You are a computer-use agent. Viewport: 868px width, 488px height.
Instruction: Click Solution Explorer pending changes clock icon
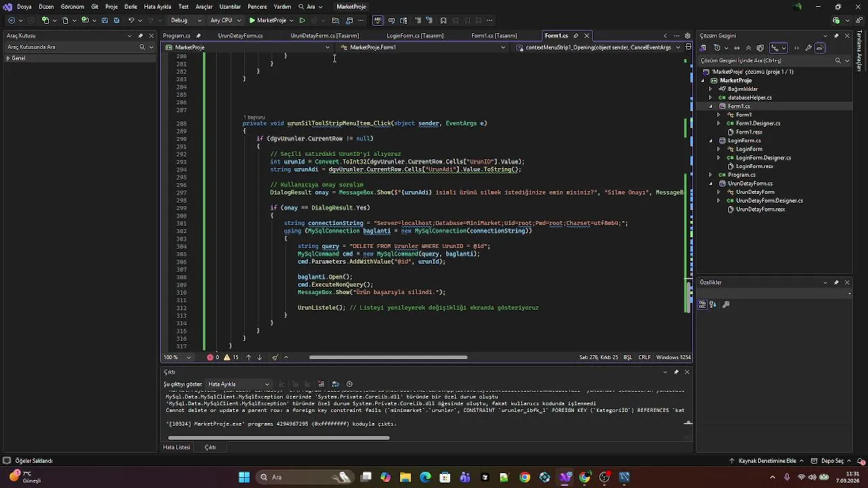click(x=717, y=48)
